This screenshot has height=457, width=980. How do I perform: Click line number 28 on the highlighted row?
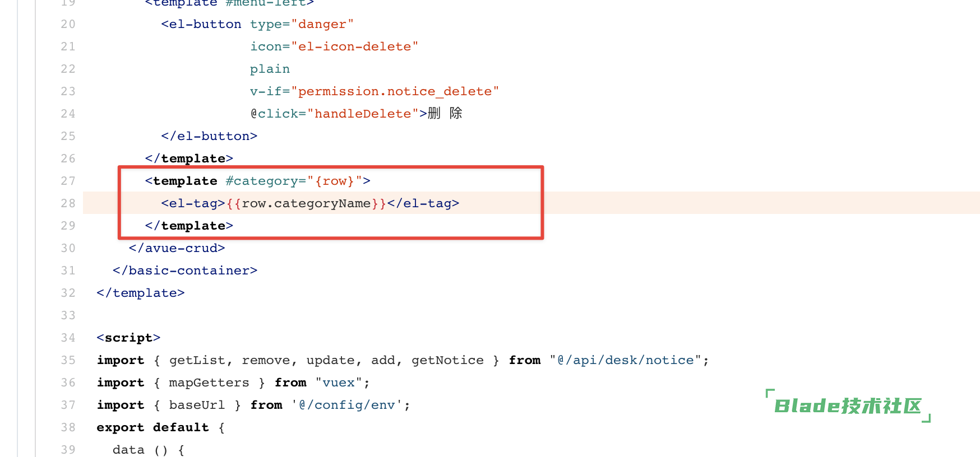pyautogui.click(x=68, y=203)
